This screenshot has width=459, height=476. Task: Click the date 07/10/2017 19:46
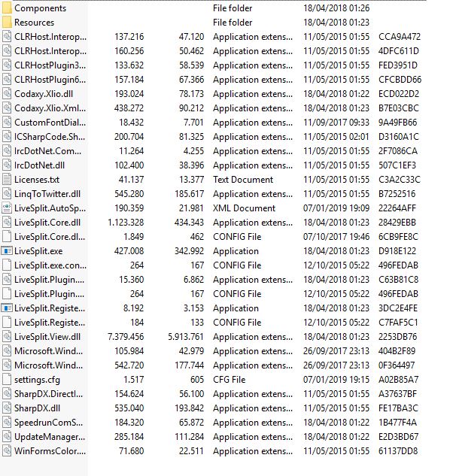[336, 237]
